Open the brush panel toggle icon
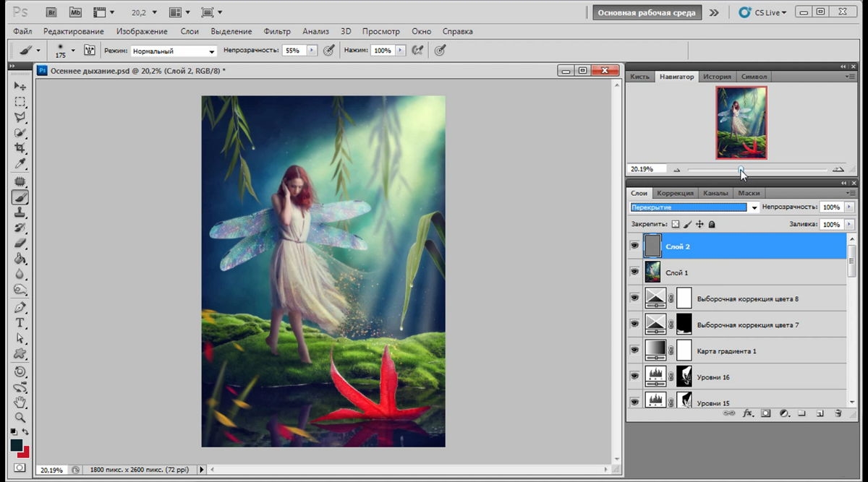 pos(90,51)
